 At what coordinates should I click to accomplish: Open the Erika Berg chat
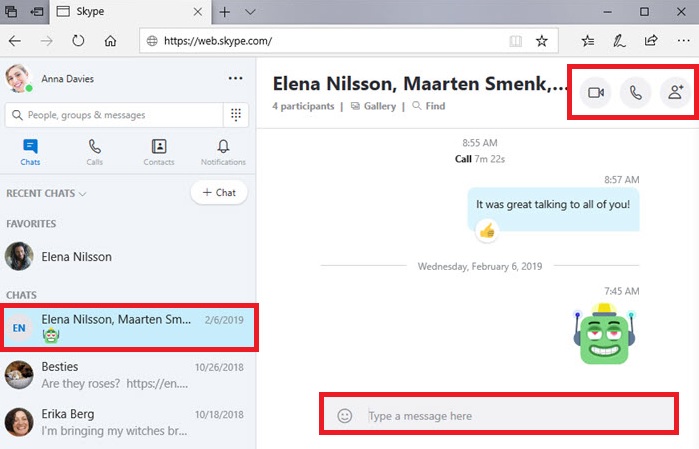(x=128, y=422)
